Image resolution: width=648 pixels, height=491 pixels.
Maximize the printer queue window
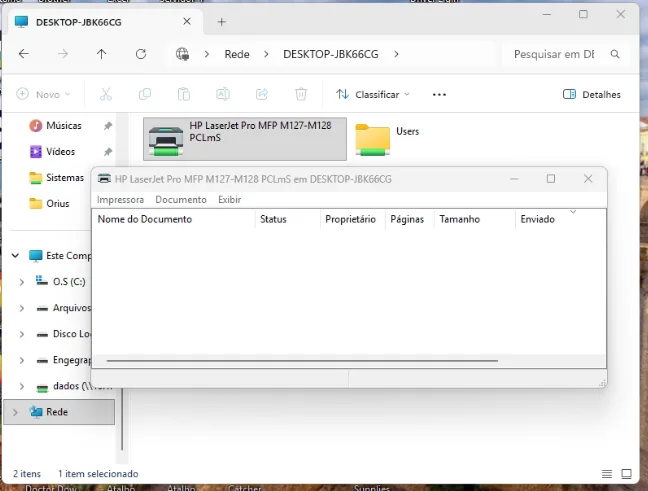(x=550, y=179)
